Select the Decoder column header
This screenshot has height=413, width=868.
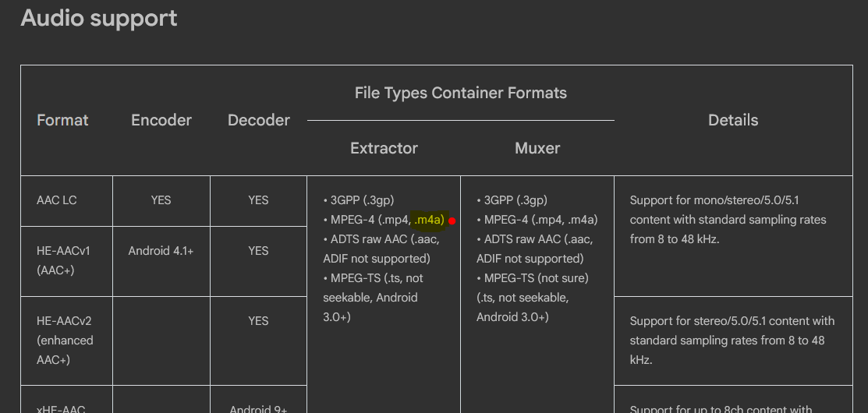point(259,120)
